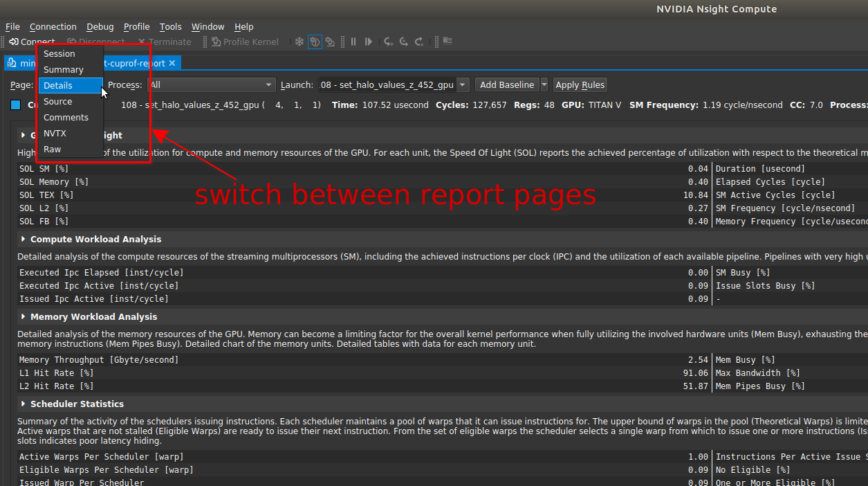Image resolution: width=868 pixels, height=486 pixels.
Task: Open the arrow next to Add Baseline
Action: (x=544, y=85)
